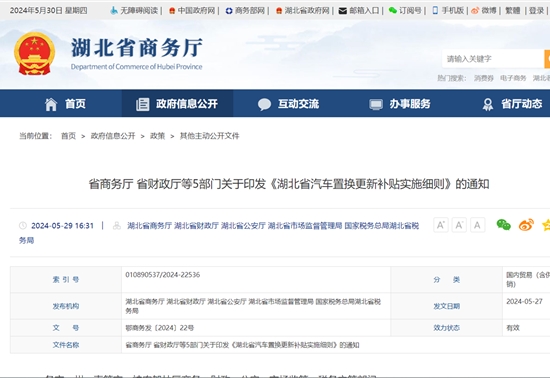Click the 分类 label cell
Screen dimensions: 550x378
click(447, 279)
